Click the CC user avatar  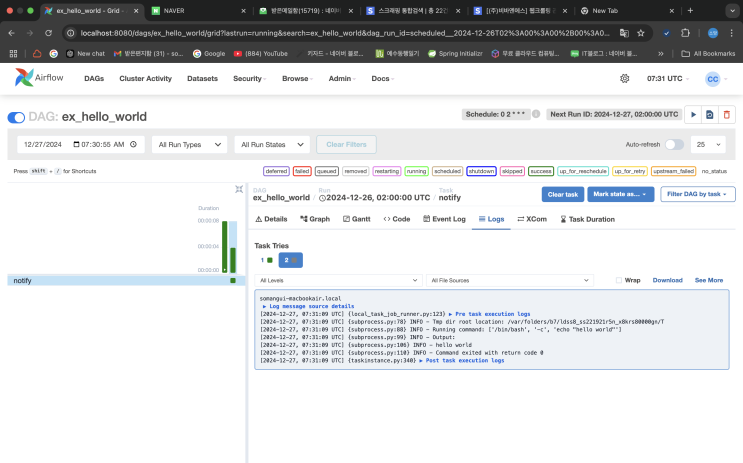pyautogui.click(x=713, y=79)
